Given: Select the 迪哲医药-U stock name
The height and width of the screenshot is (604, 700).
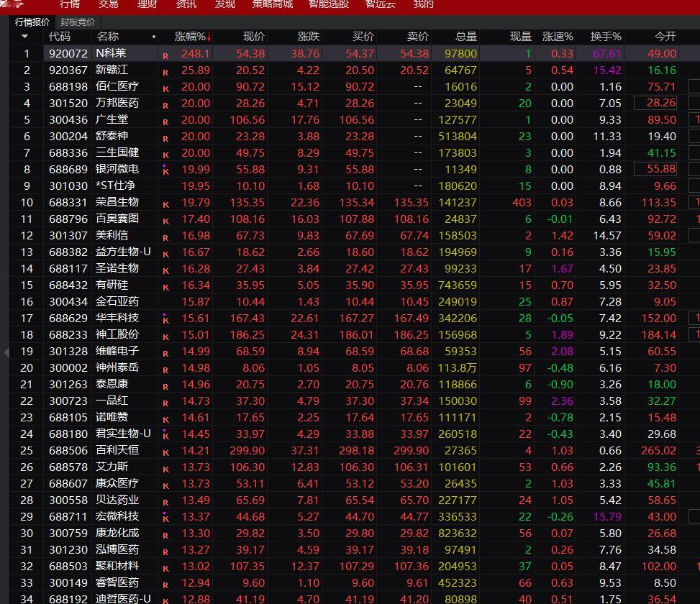Looking at the screenshot, I should coord(123,599).
